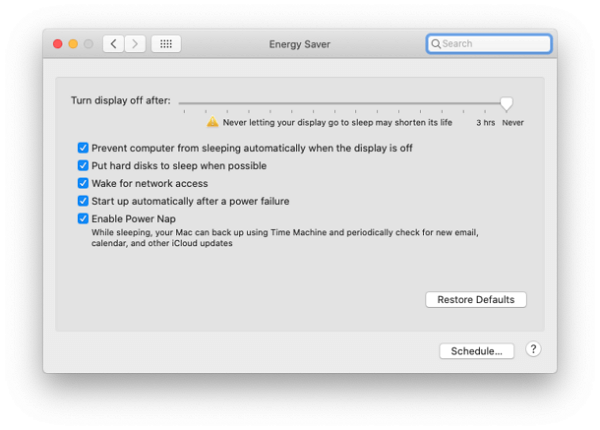Turn off the Enable Power Nap checkbox
This screenshot has height=430, width=600.
tap(84, 218)
